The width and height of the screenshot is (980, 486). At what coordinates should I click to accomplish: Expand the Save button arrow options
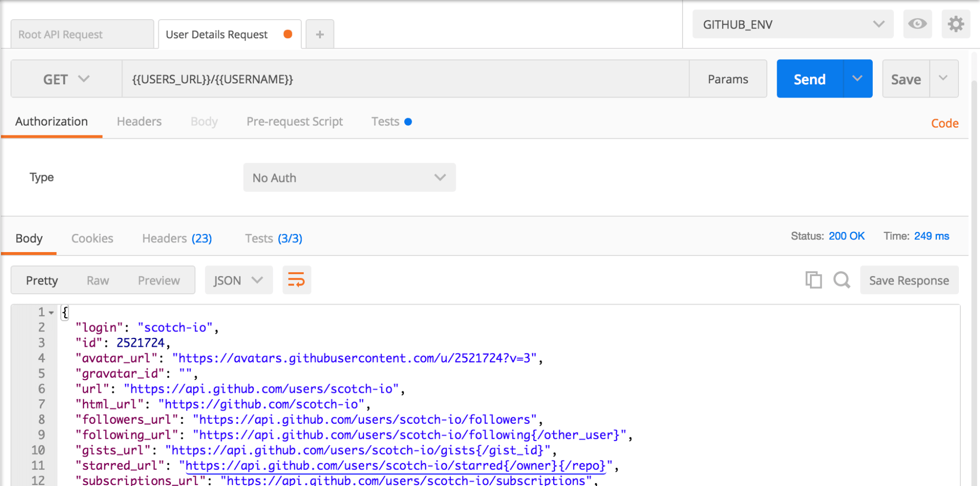944,78
